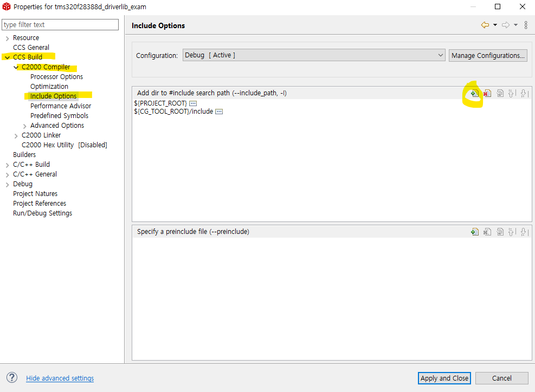This screenshot has width=535, height=392.
Task: Edit the selected include path entry
Action: coord(499,93)
